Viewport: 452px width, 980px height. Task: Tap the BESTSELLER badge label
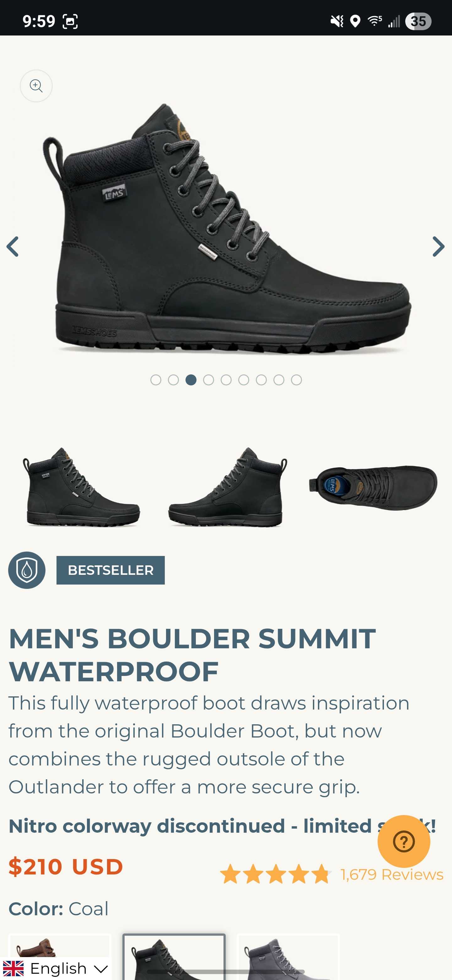pyautogui.click(x=110, y=570)
